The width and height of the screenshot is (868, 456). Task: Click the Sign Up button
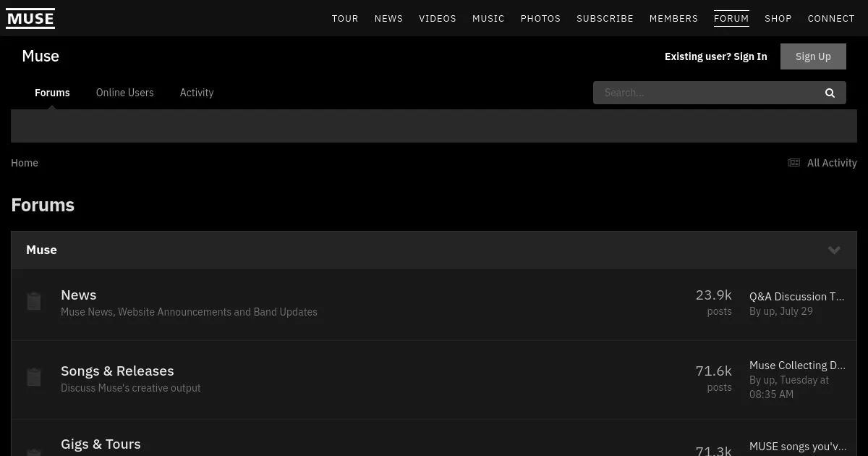click(x=813, y=56)
